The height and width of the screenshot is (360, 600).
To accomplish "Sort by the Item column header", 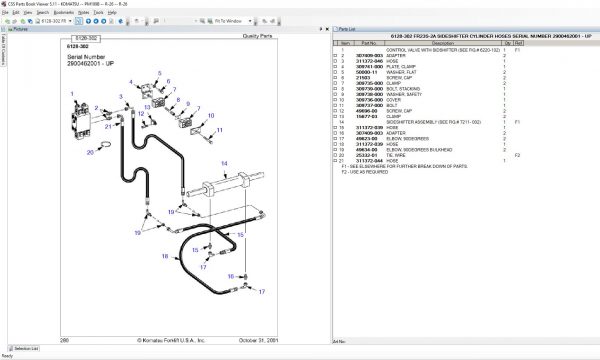I will click(x=345, y=43).
